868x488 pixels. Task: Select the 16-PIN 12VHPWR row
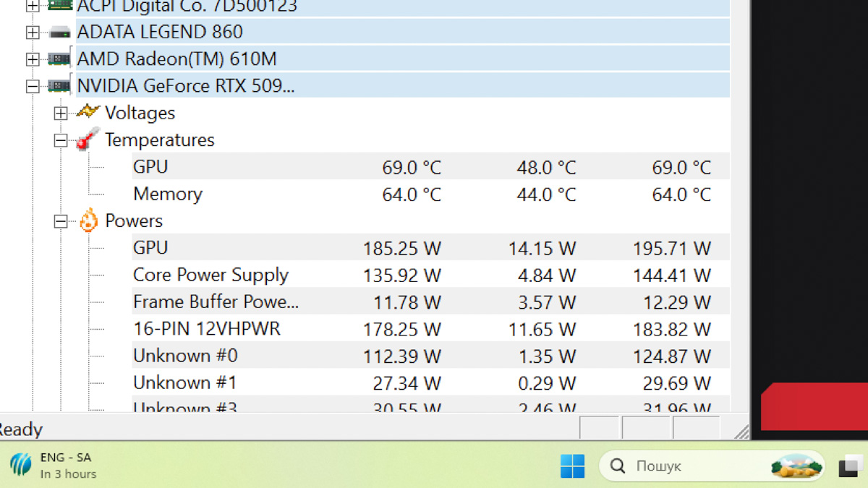coord(430,328)
